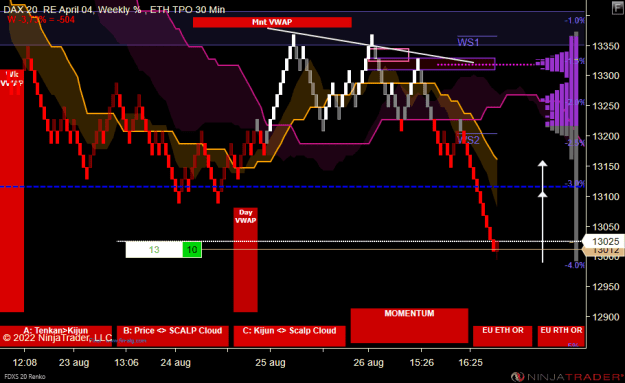Viewport: 625px width, 383px height.
Task: Click the white box showing 13
Action: (x=154, y=249)
